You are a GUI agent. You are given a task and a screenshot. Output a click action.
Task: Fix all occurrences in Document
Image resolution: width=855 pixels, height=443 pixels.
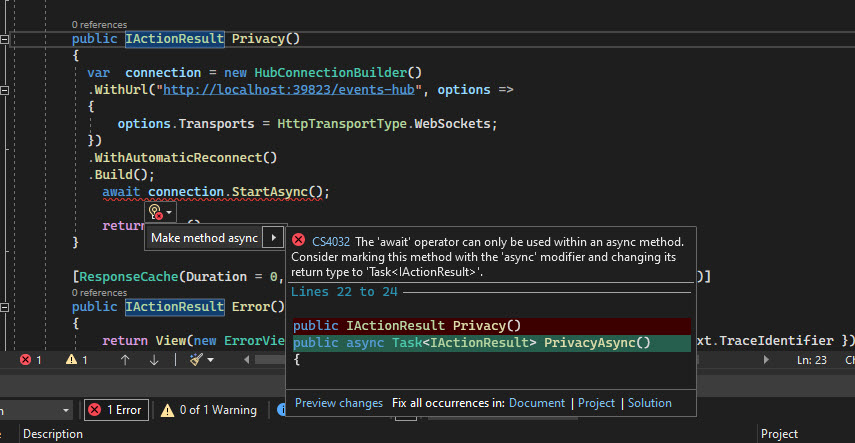[x=537, y=403]
